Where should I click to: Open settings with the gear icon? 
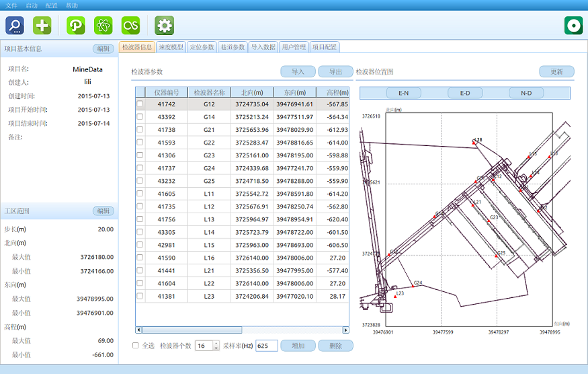165,26
